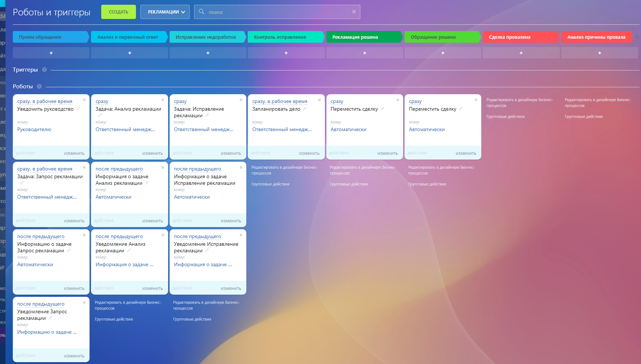The image size is (641, 364).
Task: Open the РЕКЛАМАЦИИ funnel dropdown
Action: tap(165, 12)
